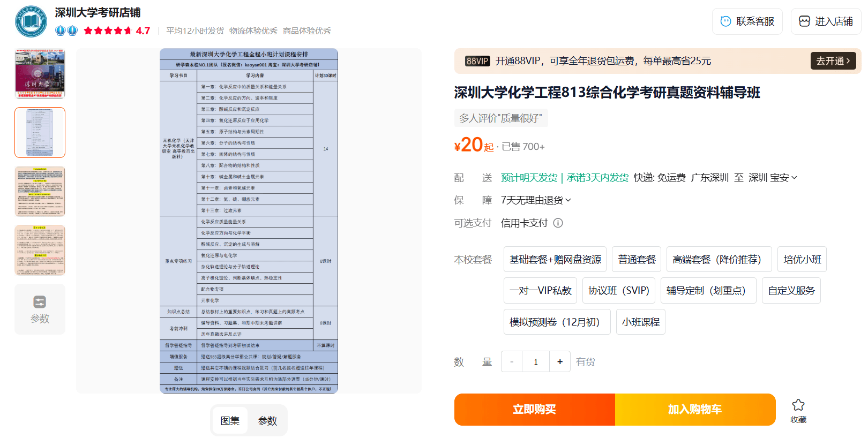Click the 已售 700+ sales text
This screenshot has height=446, width=868.
pyautogui.click(x=523, y=147)
